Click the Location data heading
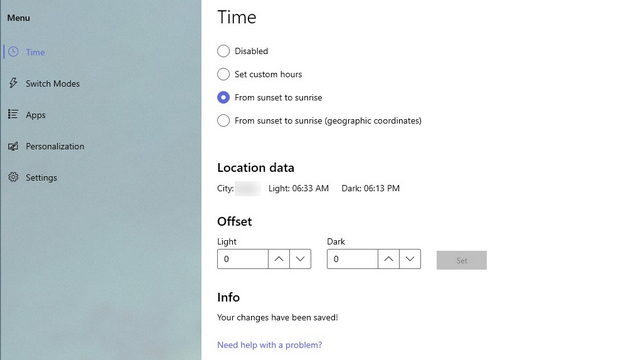The width and height of the screenshot is (640, 360). (x=256, y=168)
